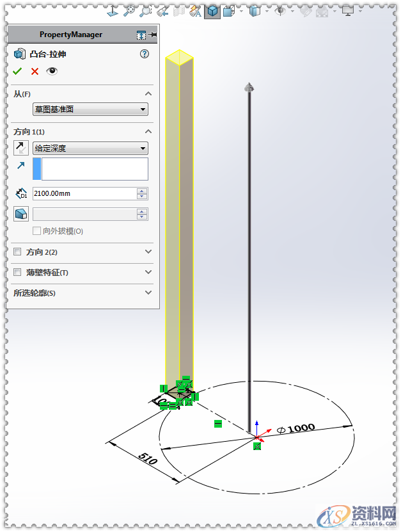Decrease the depth with down spinner
Viewport: 401px width, 532px height.
tap(142, 197)
